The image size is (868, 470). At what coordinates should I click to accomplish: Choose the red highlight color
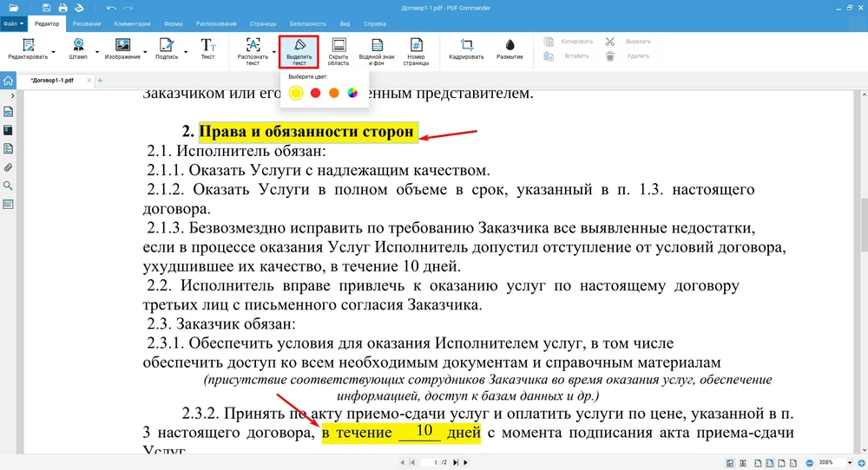click(x=316, y=93)
